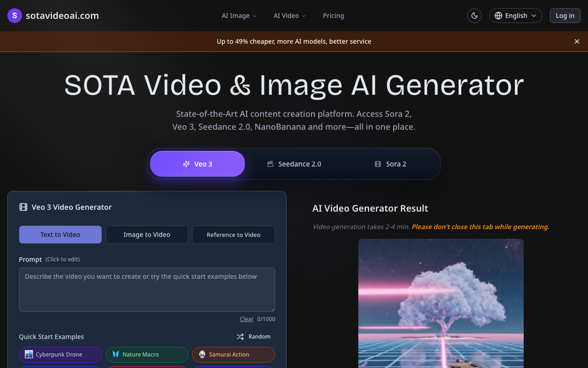Select Reference to Video mode

point(233,235)
